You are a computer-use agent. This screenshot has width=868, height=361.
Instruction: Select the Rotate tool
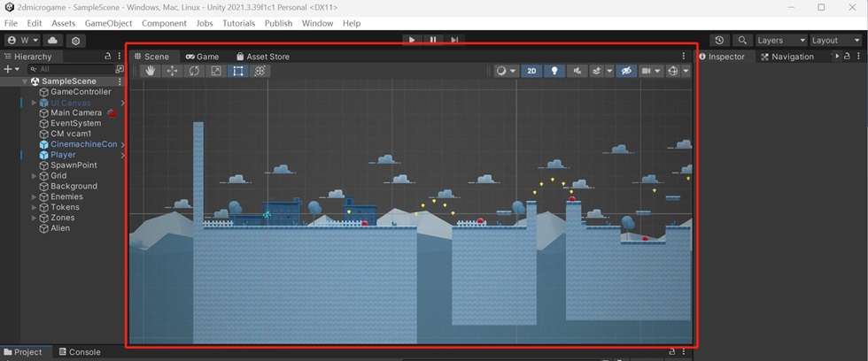point(194,71)
